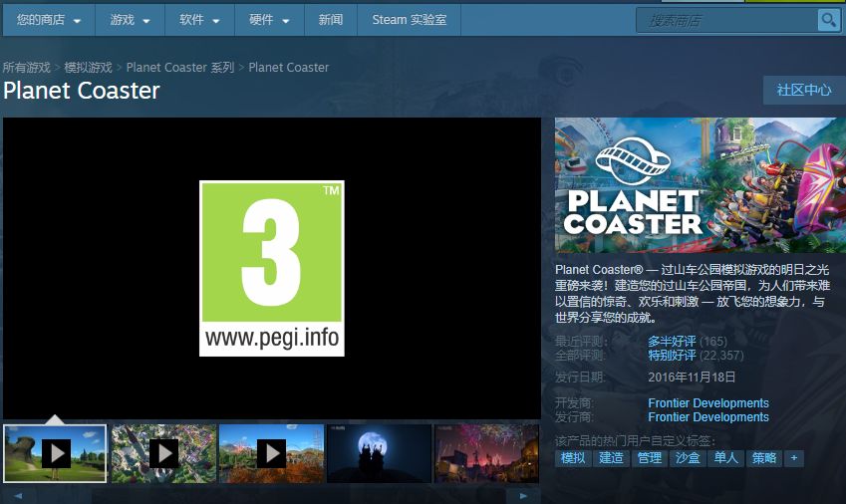Expand the 硬件 dropdown menu
Image resolution: width=846 pixels, height=504 pixels.
[x=269, y=20]
